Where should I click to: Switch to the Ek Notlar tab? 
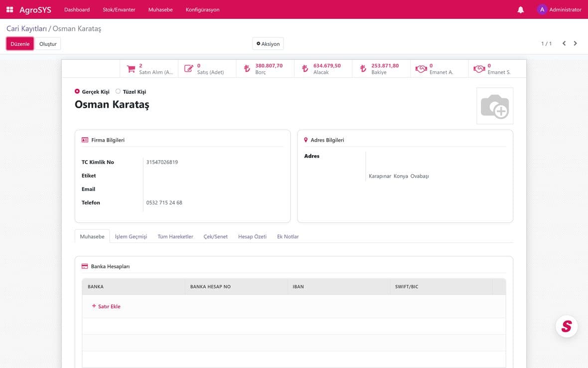coord(288,236)
